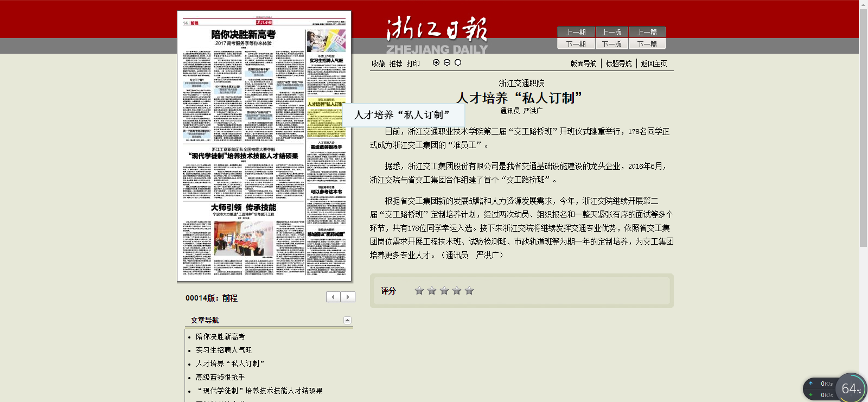The image size is (868, 402).
Task: Click 打印 to print the article
Action: [413, 63]
